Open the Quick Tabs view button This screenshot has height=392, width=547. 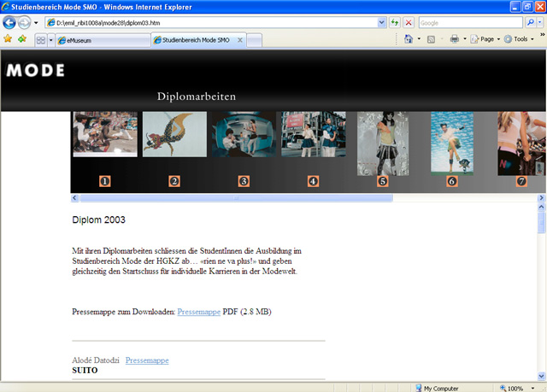pyautogui.click(x=40, y=40)
